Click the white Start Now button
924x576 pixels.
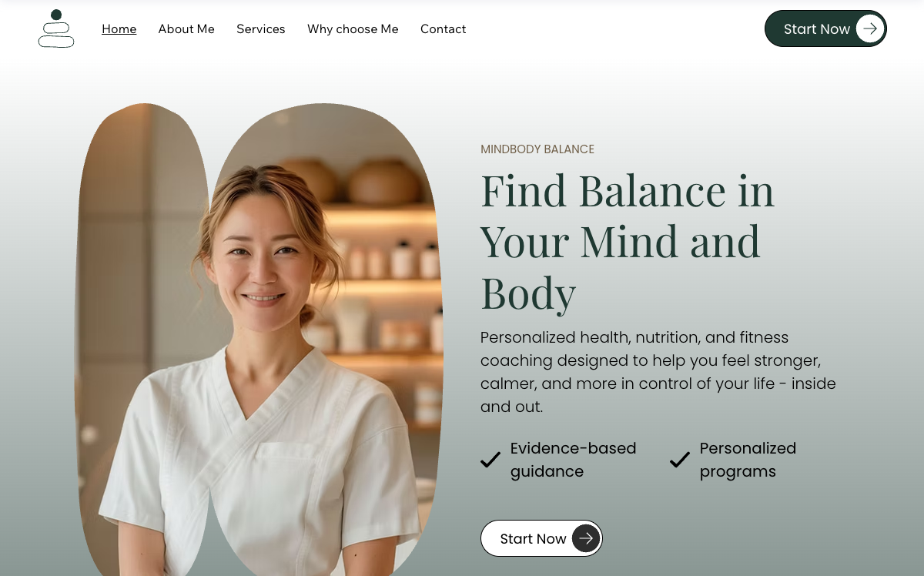click(541, 538)
